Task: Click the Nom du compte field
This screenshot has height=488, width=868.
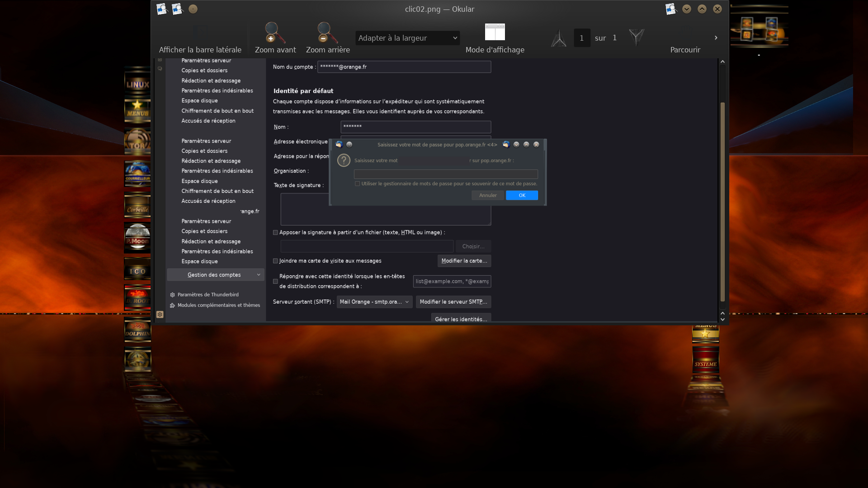Action: [404, 67]
